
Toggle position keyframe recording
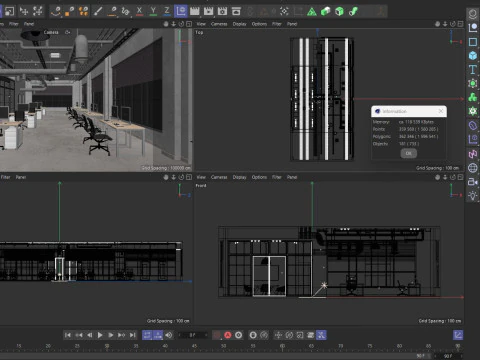[x=278, y=335]
